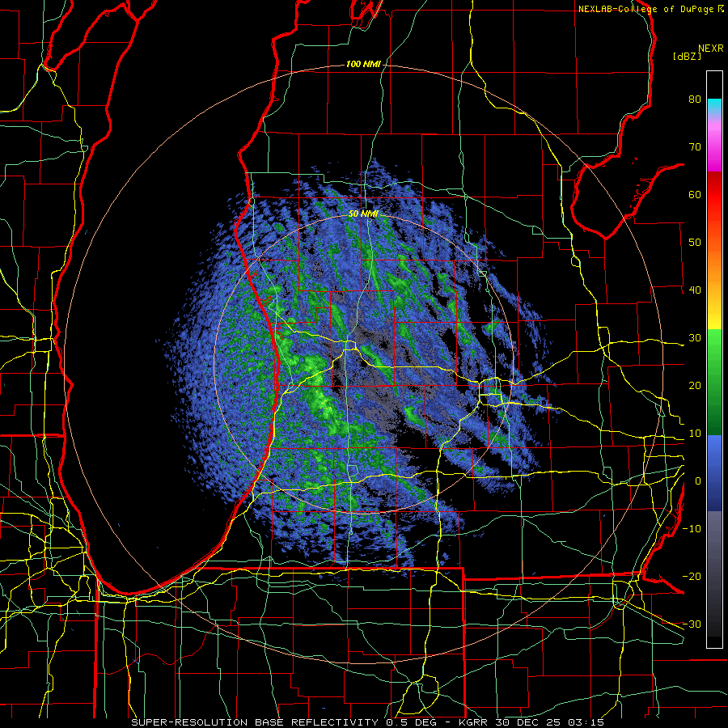Pick the cyan segment of the color bar

[x=714, y=104]
